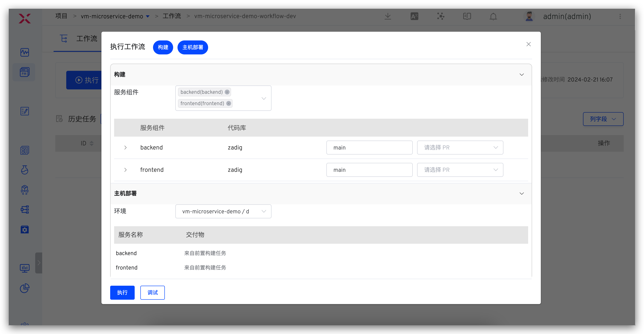Open the documentation book icon
The width and height of the screenshot is (644, 334).
point(467,16)
